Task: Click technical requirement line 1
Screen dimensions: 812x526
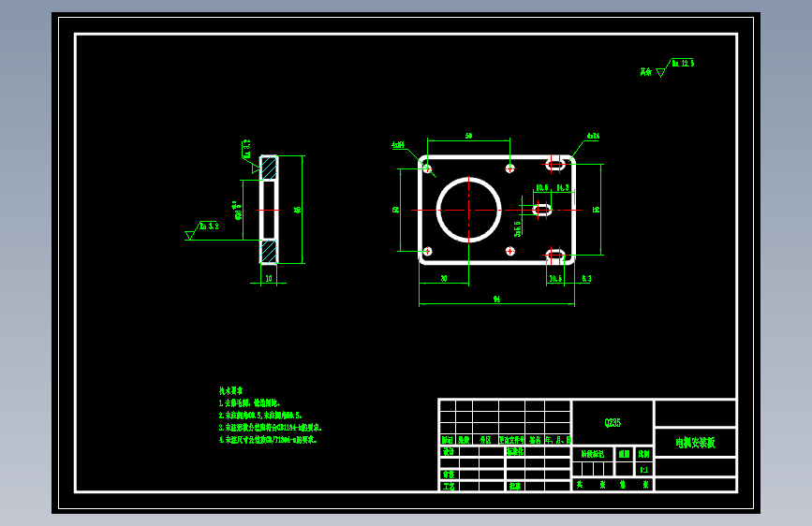Action: [250, 403]
